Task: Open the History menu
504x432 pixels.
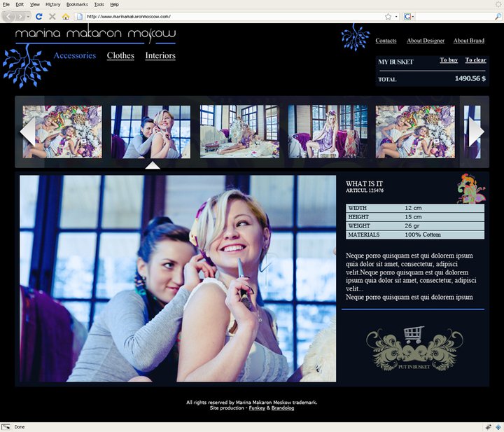Action: [52, 4]
